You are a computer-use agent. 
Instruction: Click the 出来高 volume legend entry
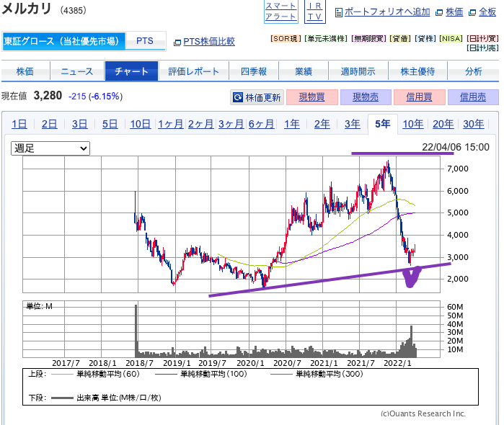(106, 398)
